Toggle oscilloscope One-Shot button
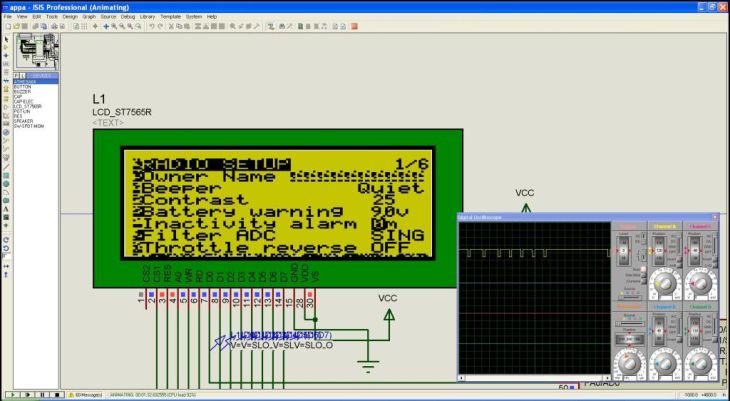This screenshot has width=730, height=401. point(643,275)
